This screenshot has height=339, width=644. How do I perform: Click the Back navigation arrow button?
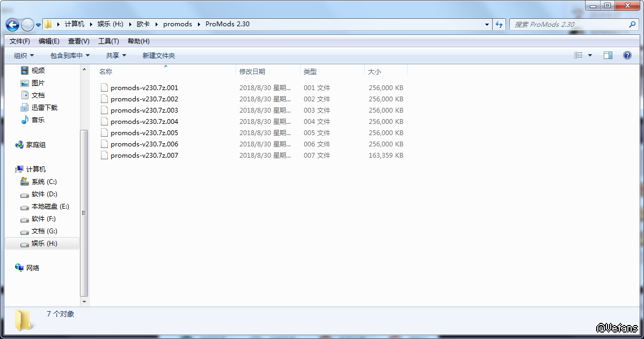click(x=12, y=25)
